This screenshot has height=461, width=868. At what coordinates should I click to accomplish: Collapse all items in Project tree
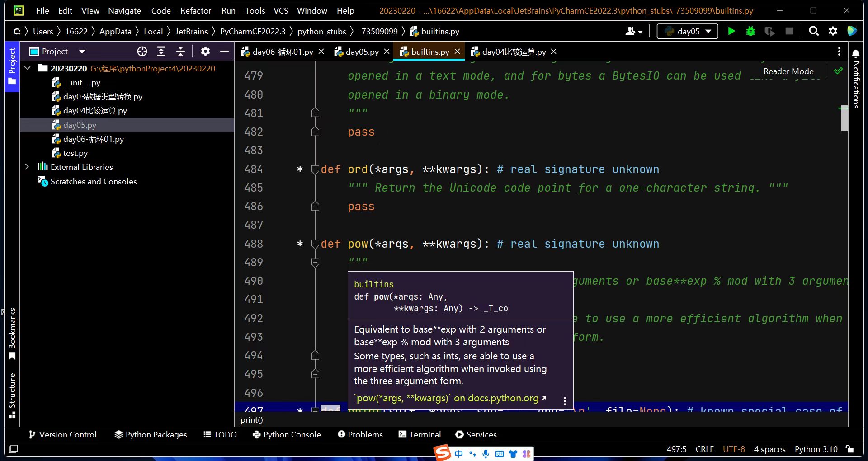coord(180,52)
